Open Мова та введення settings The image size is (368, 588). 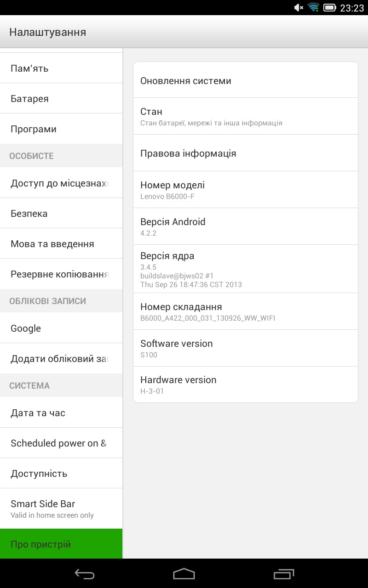61,244
